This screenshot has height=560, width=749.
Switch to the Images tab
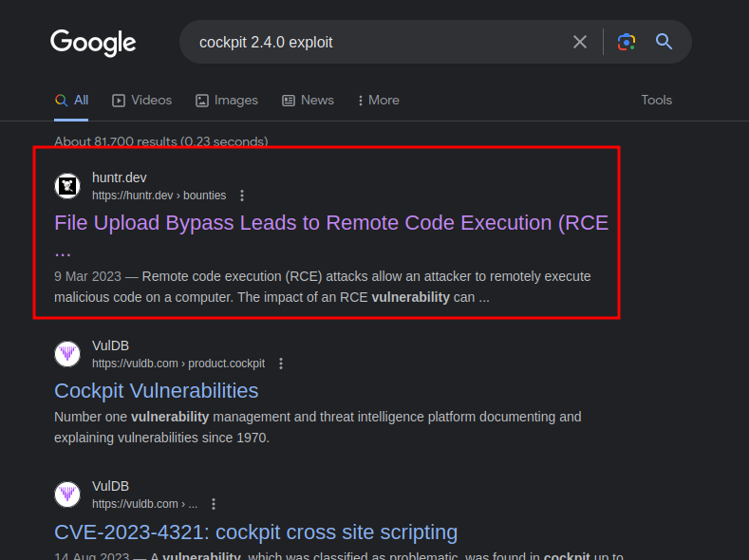tap(227, 101)
